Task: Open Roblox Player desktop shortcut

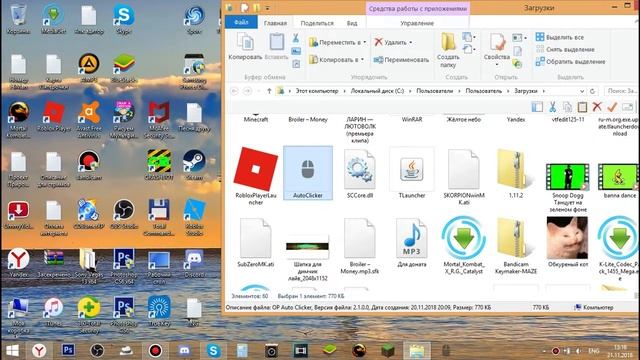Action: click(53, 116)
